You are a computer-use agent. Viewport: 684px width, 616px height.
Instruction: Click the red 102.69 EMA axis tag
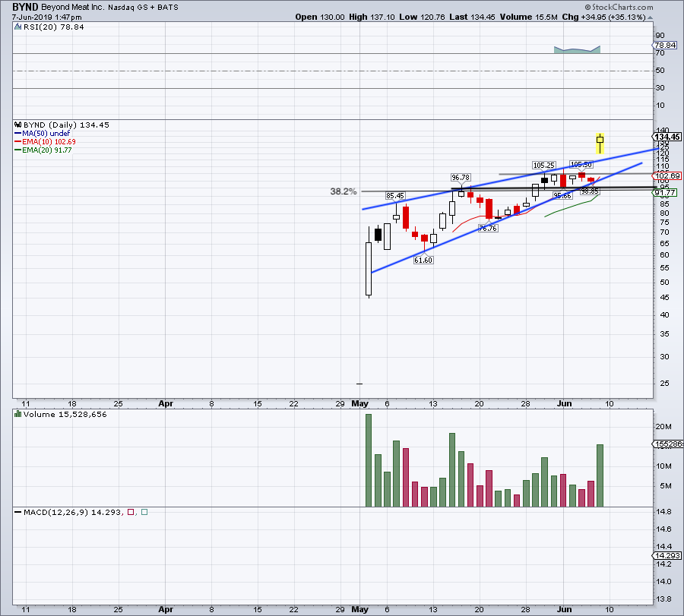point(667,176)
